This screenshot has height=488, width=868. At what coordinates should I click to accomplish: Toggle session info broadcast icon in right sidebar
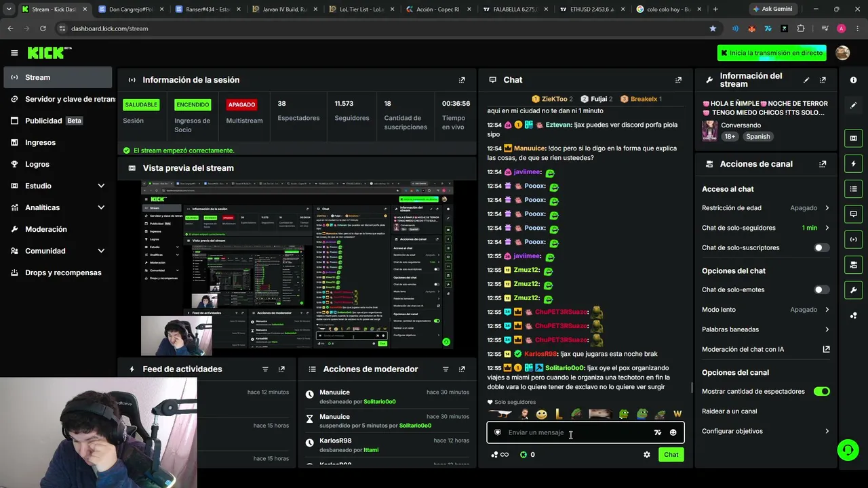point(853,239)
